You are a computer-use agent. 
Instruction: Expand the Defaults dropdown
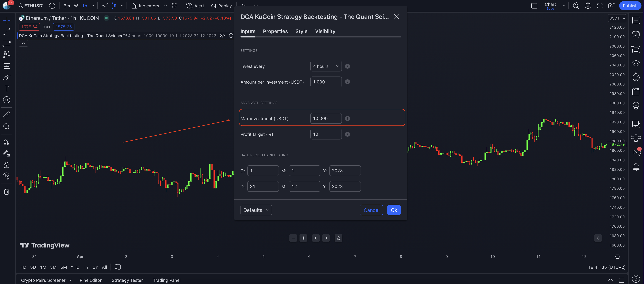(256, 210)
